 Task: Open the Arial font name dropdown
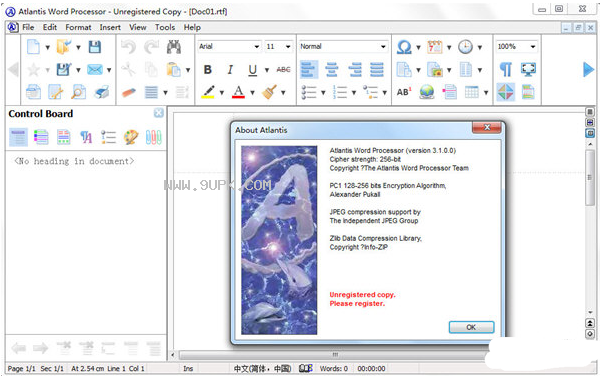(229, 46)
